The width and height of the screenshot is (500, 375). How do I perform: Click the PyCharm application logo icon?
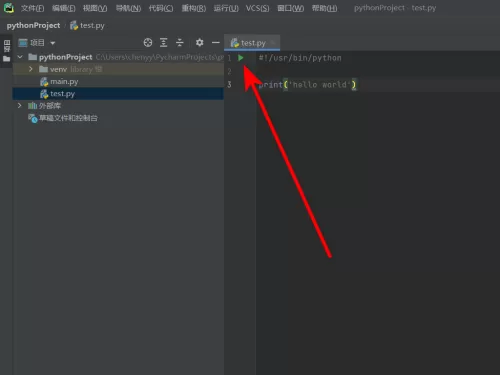9,8
